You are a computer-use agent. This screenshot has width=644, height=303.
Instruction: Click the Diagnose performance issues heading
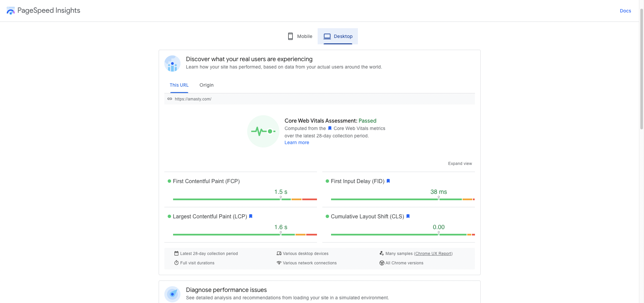coord(226,290)
